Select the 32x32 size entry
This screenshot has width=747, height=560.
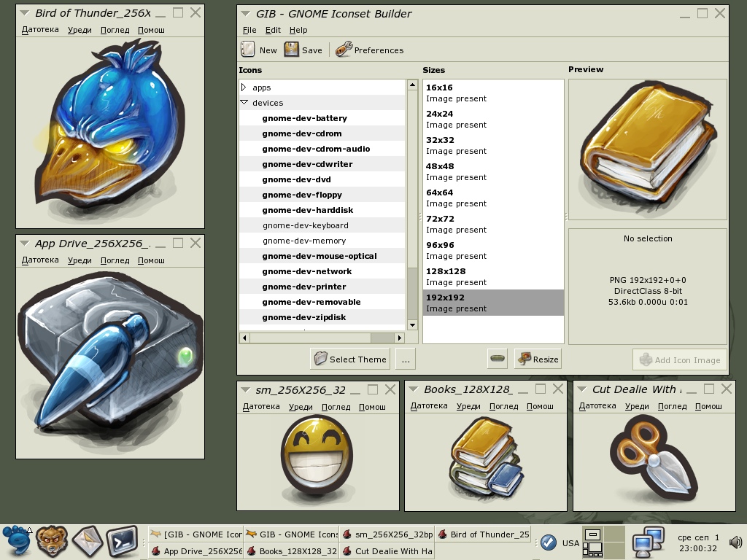(x=493, y=145)
